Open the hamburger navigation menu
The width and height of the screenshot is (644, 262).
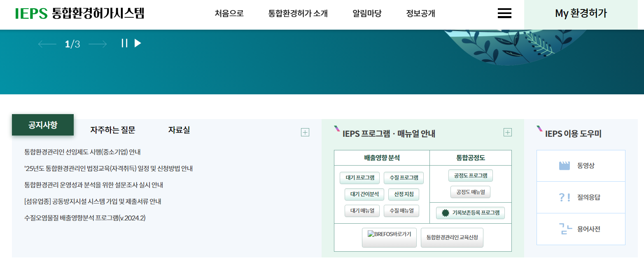pos(504,13)
